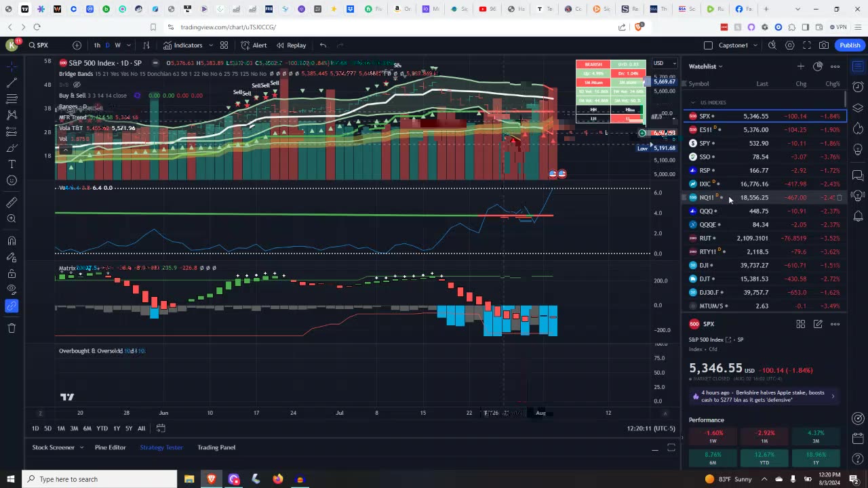Delete NQ1! row using trash icon
Viewport: 868px width, 488px height.
(x=840, y=197)
